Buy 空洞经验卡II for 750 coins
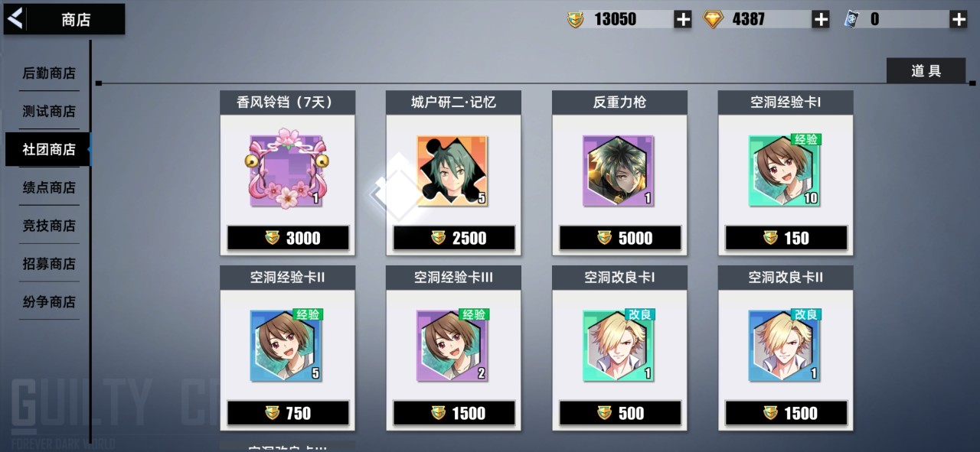The height and width of the screenshot is (452, 980). (288, 413)
